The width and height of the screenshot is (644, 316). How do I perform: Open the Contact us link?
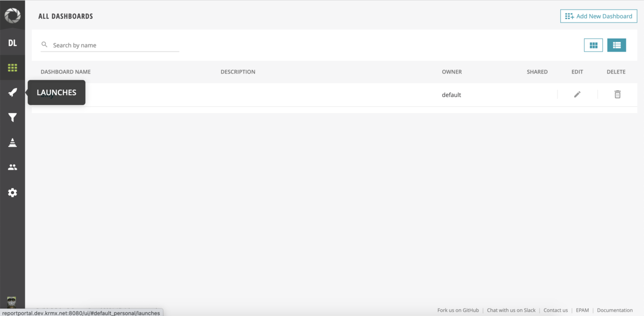coord(555,310)
